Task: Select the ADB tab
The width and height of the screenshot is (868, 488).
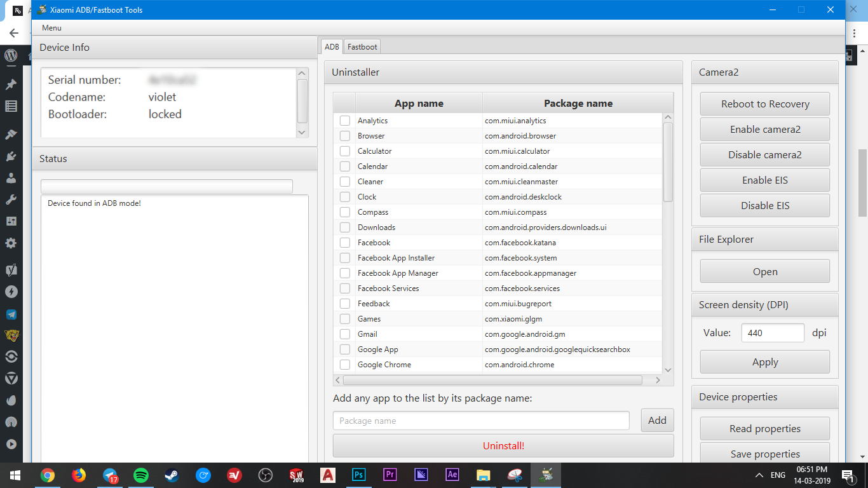Action: 332,46
